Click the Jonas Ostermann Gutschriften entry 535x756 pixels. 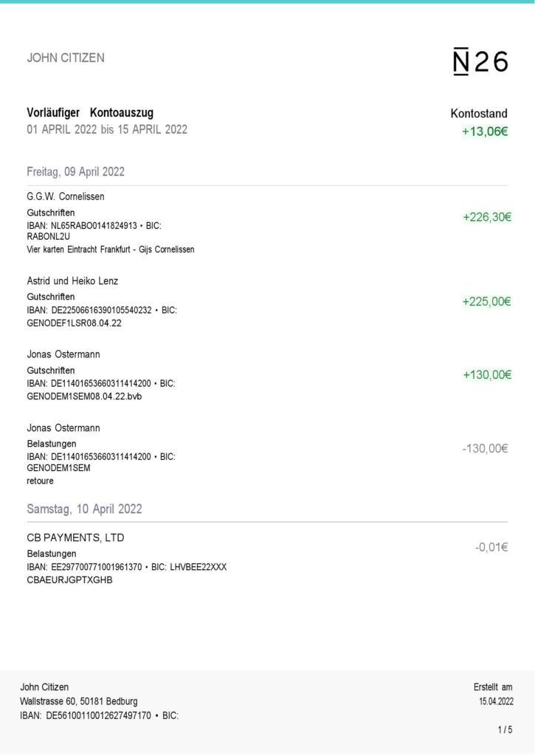pyautogui.click(x=63, y=354)
